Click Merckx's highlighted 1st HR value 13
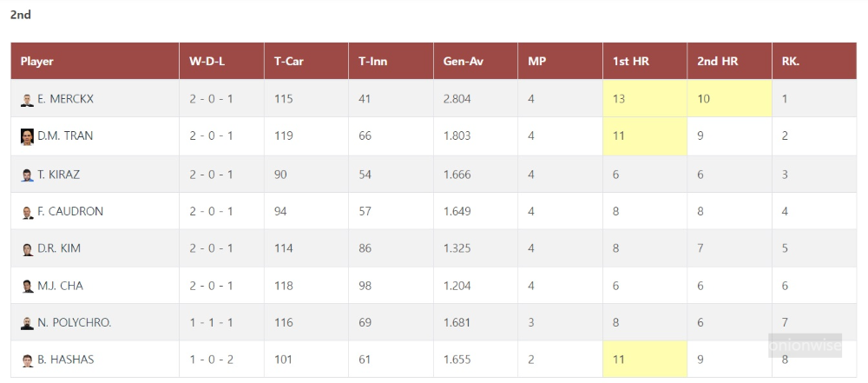The height and width of the screenshot is (383, 868). [x=619, y=99]
